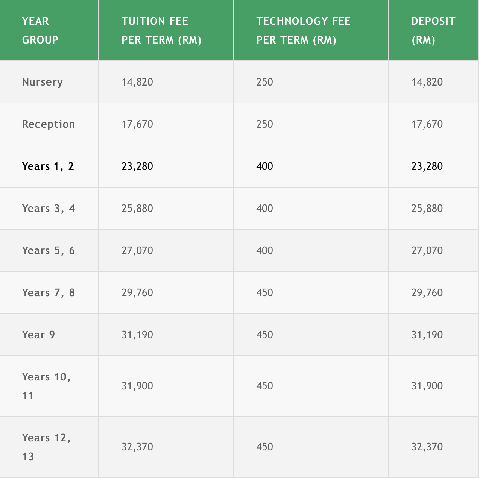Click the Nursery row label
The width and height of the screenshot is (479, 478).
(42, 82)
